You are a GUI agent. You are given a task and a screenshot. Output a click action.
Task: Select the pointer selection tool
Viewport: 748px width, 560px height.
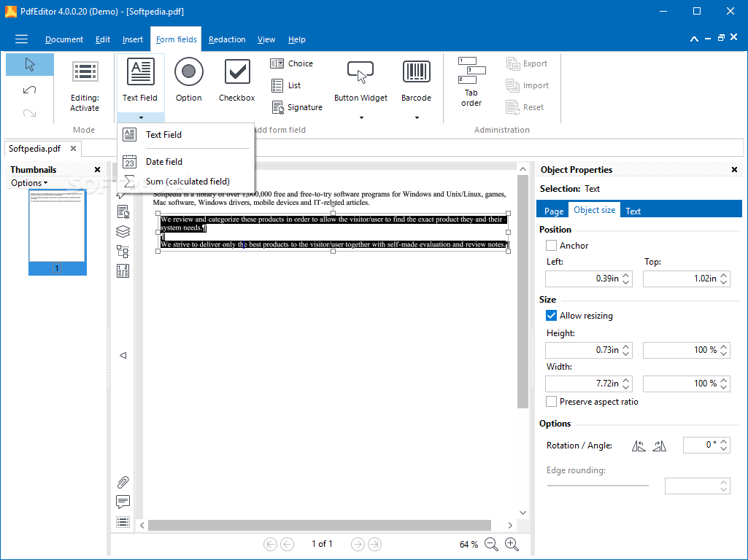click(30, 64)
